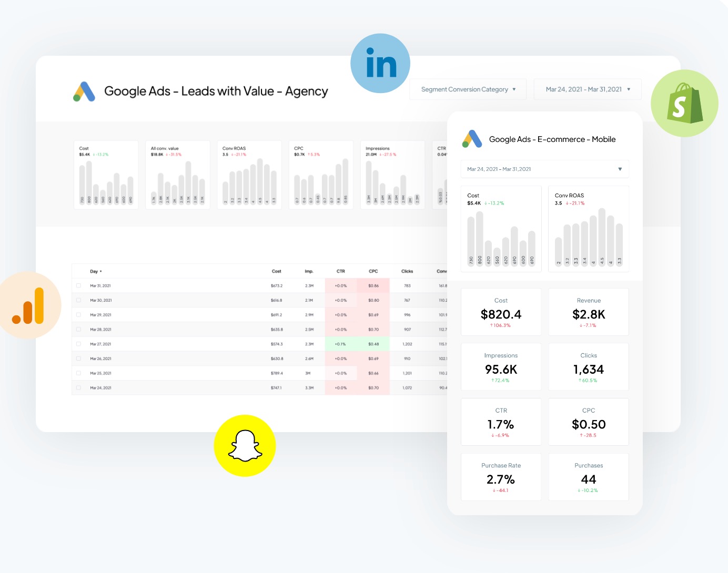The width and height of the screenshot is (728, 573).
Task: Open the Segment Conversion Category dropdown
Action: 468,89
